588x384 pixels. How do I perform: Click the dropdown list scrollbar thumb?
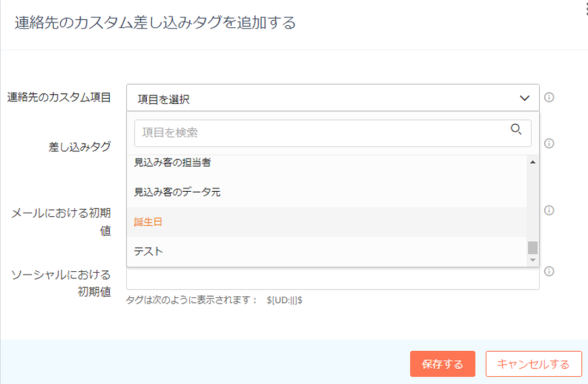pyautogui.click(x=533, y=248)
